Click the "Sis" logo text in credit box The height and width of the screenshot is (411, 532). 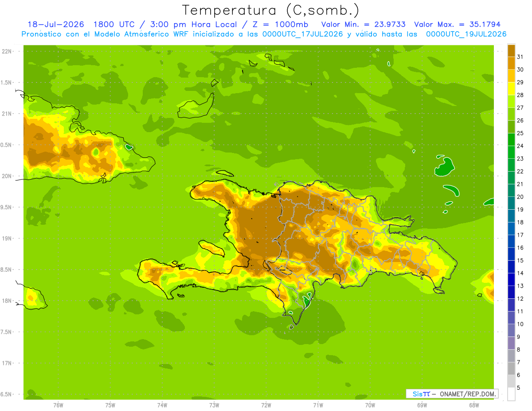tap(417, 394)
